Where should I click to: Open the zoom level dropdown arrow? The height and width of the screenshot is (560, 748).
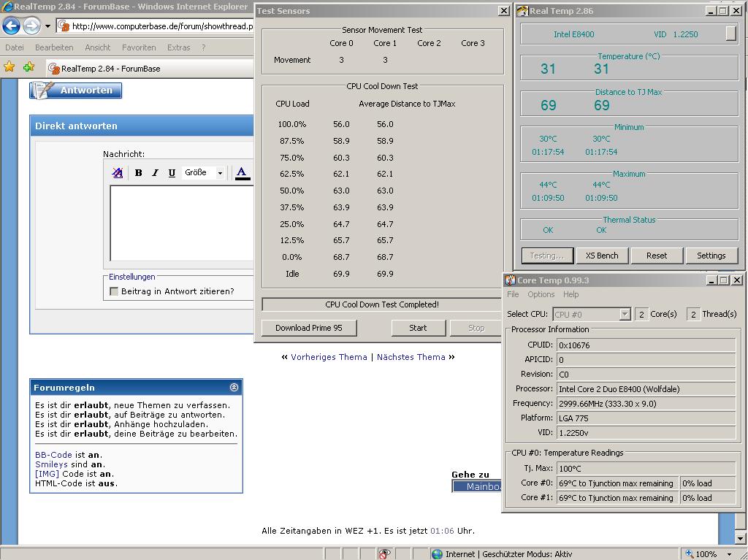tap(730, 554)
